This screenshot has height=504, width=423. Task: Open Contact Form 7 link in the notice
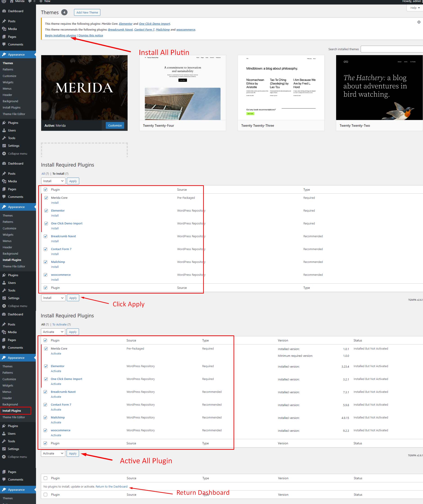pyautogui.click(x=144, y=29)
